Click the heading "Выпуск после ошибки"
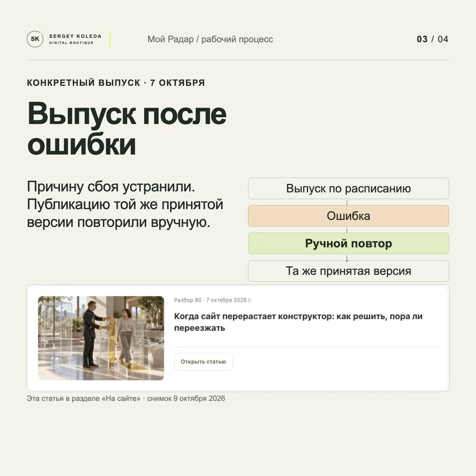476x476 pixels. 127,129
